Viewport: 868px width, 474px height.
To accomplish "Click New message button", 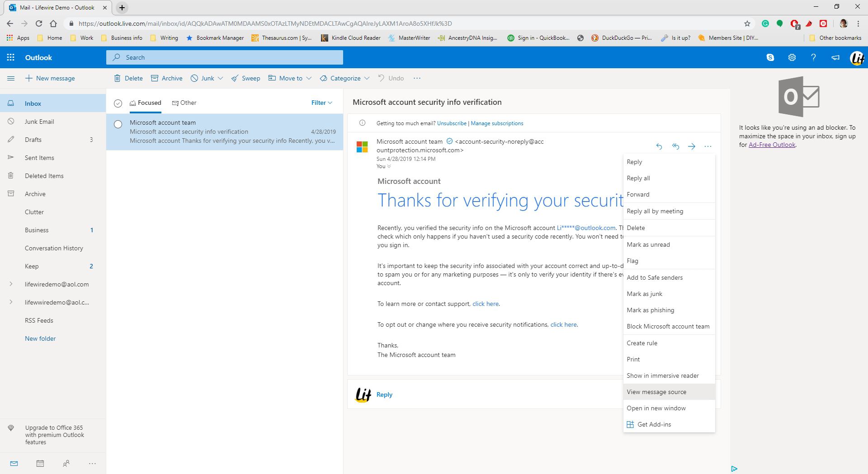I will click(x=50, y=78).
